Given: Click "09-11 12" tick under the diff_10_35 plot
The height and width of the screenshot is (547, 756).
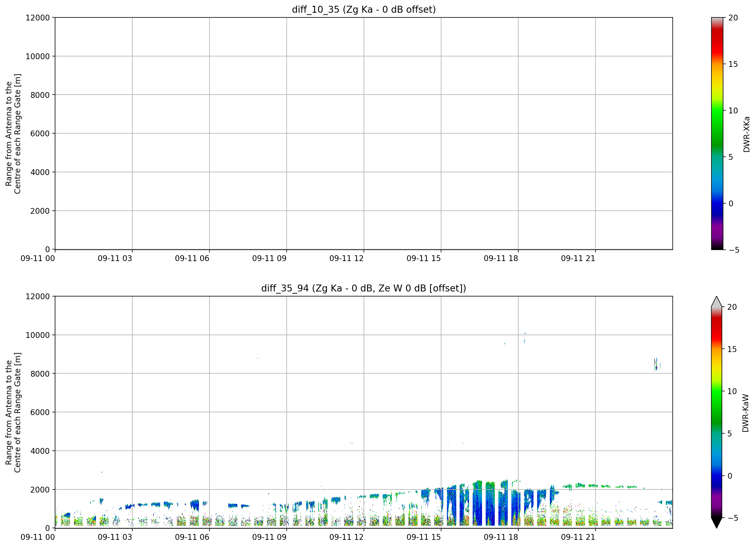Looking at the screenshot, I should click(347, 259).
